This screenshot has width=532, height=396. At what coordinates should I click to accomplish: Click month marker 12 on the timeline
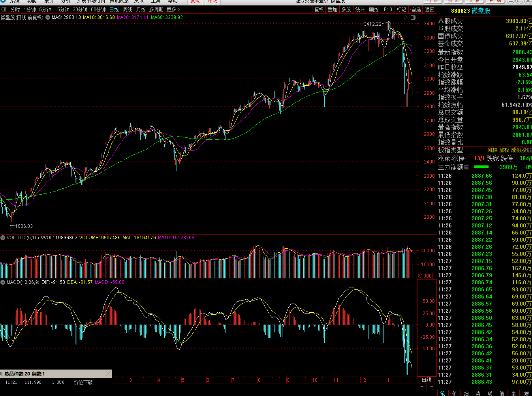click(x=363, y=380)
